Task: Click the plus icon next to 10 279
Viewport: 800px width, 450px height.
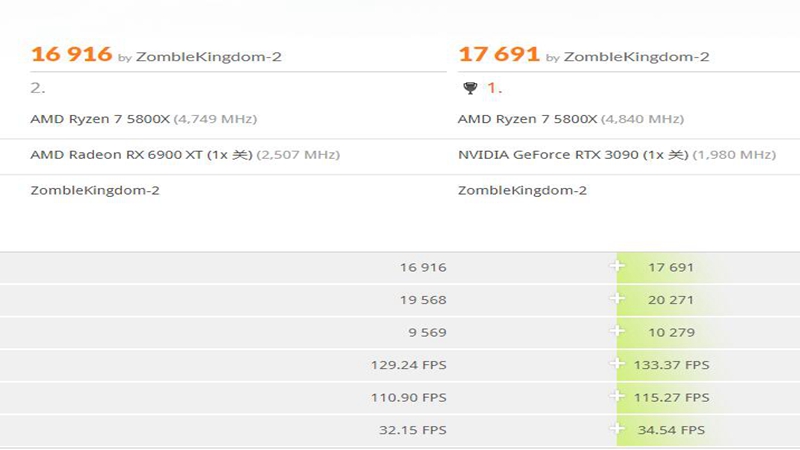Action: click(x=617, y=332)
